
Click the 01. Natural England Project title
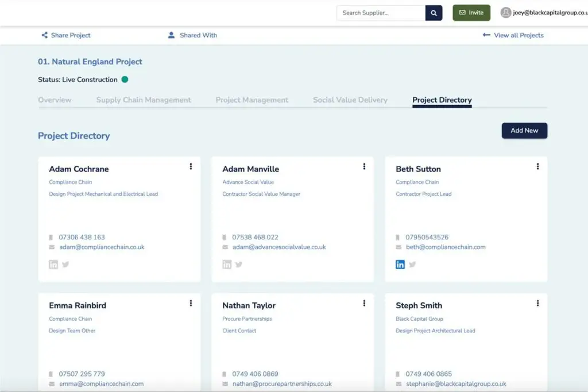(90, 61)
